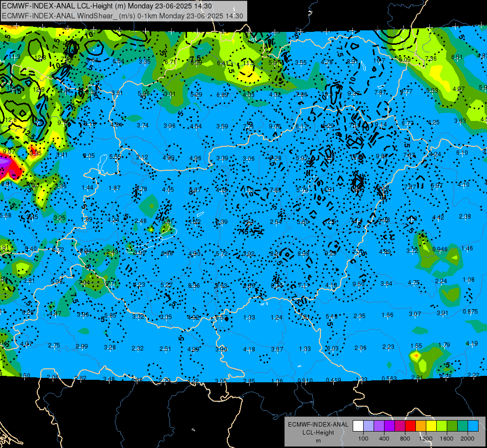Click the value 2.48 on map
This screenshot has width=487, height=448.
(140, 221)
